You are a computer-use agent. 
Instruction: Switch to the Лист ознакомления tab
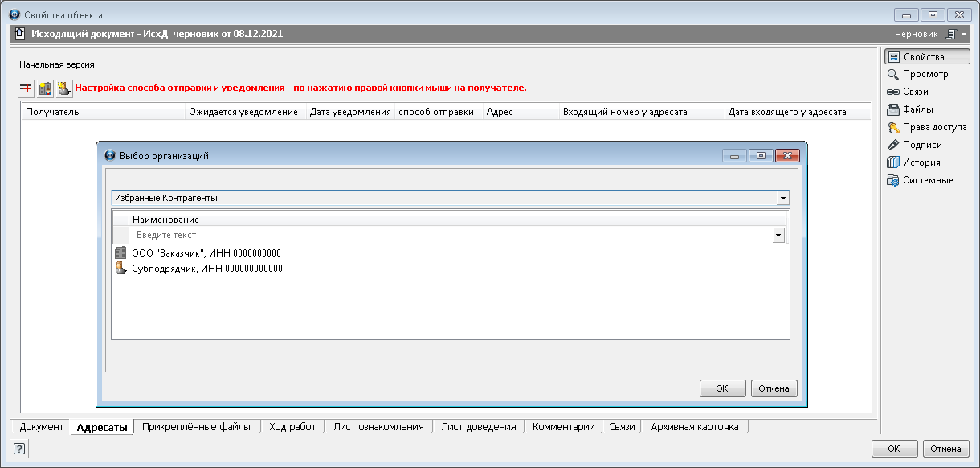tap(378, 427)
